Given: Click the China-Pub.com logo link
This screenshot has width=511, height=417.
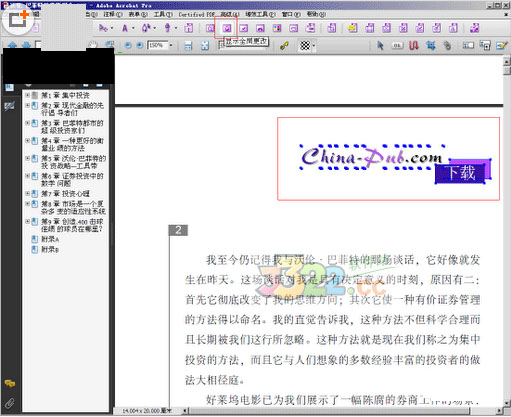Looking at the screenshot, I should point(371,157).
